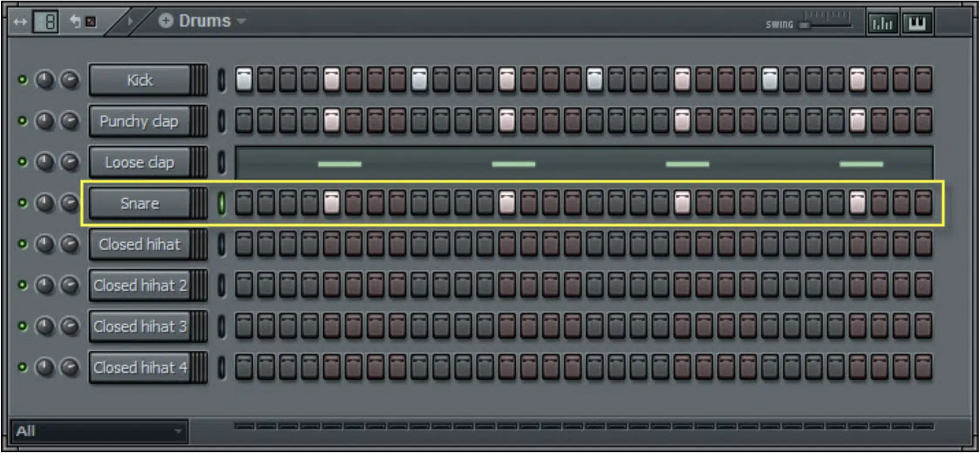
Task: Click the Loose clap volume knob
Action: click(70, 162)
